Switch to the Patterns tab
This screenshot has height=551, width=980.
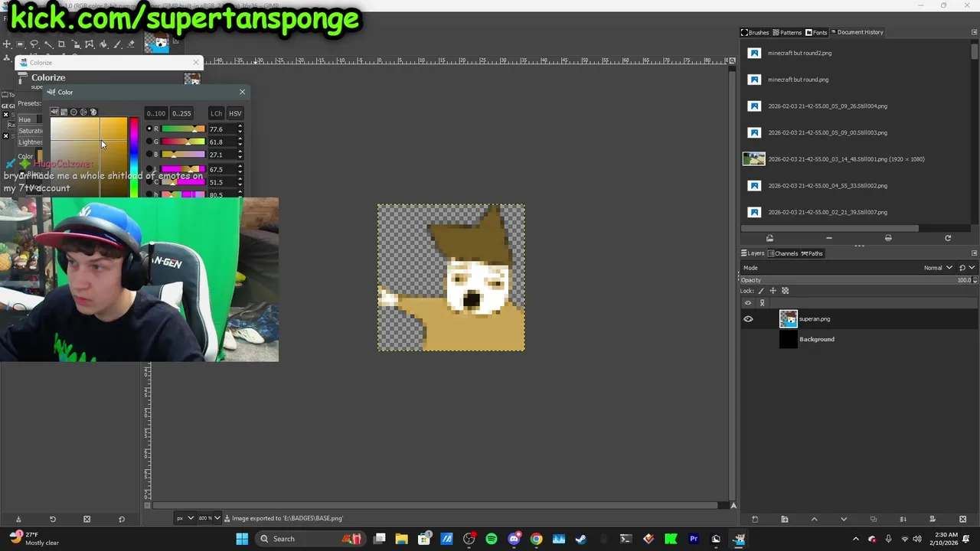click(x=787, y=32)
